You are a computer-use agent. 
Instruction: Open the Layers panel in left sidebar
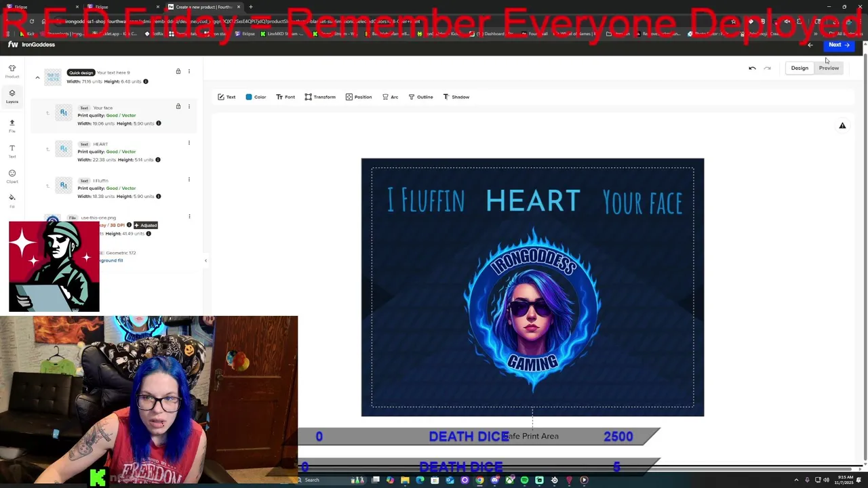pos(12,96)
